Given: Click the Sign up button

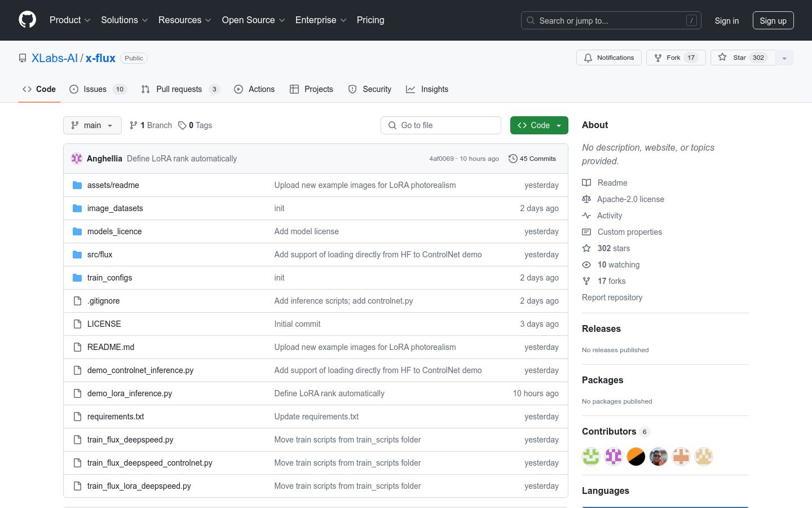Looking at the screenshot, I should point(773,20).
